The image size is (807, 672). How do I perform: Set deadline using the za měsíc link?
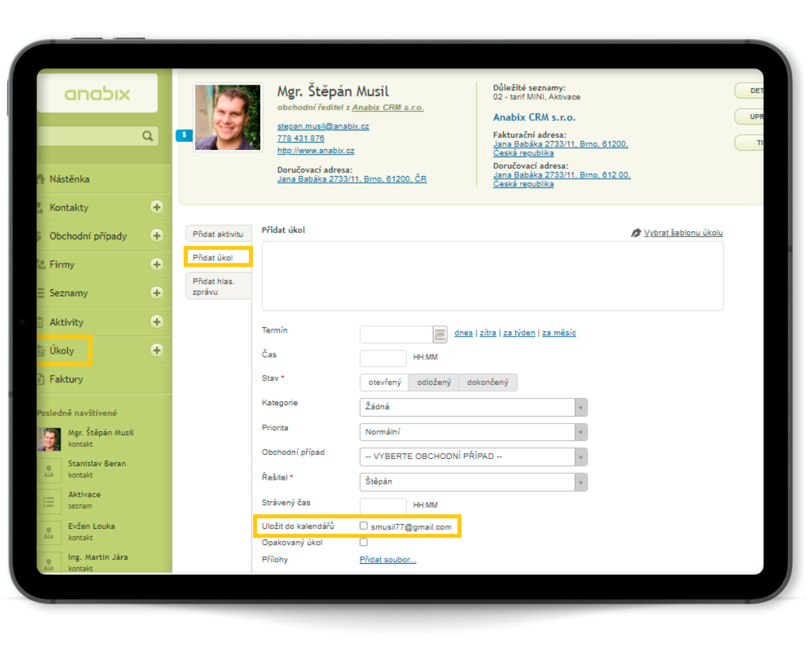pyautogui.click(x=559, y=333)
